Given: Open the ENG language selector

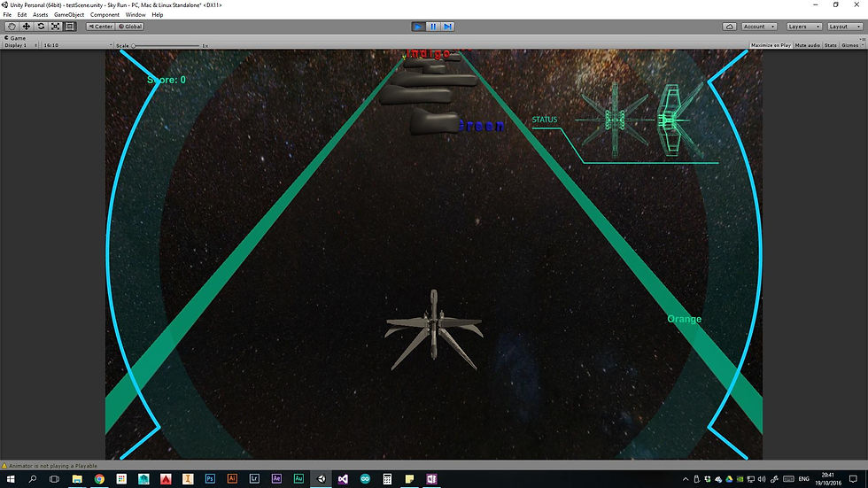Looking at the screenshot, I should [x=804, y=479].
